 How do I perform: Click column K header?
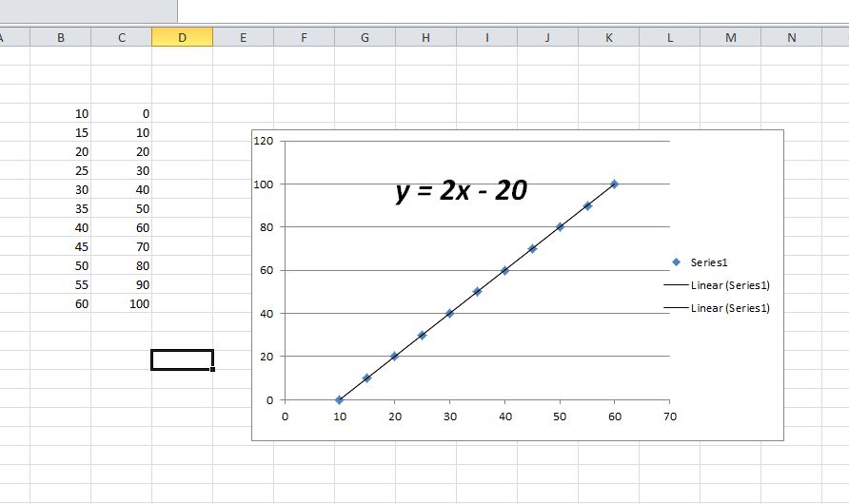[608, 37]
